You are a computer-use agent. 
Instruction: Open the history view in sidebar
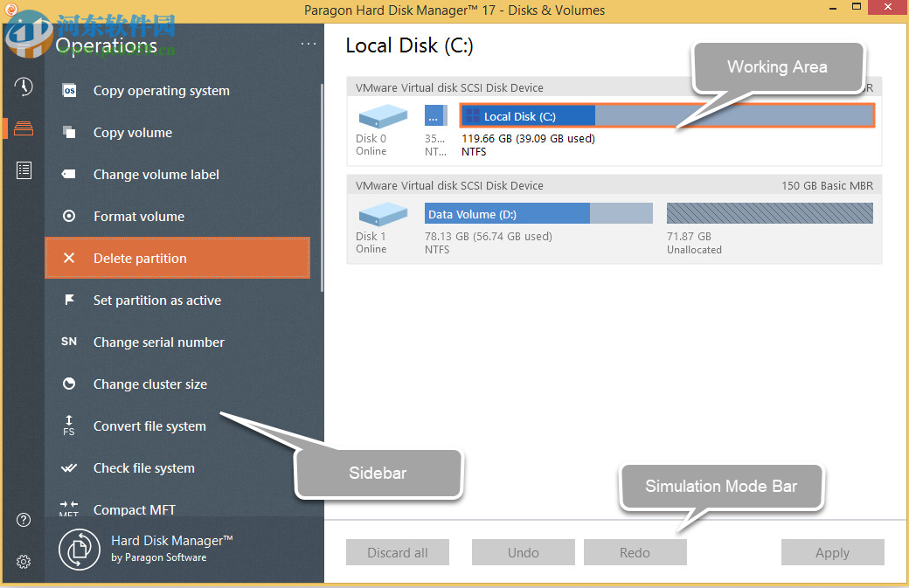point(23,86)
